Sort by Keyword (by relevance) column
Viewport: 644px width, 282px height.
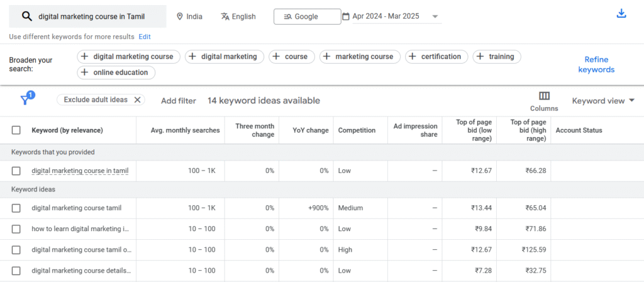pos(67,130)
